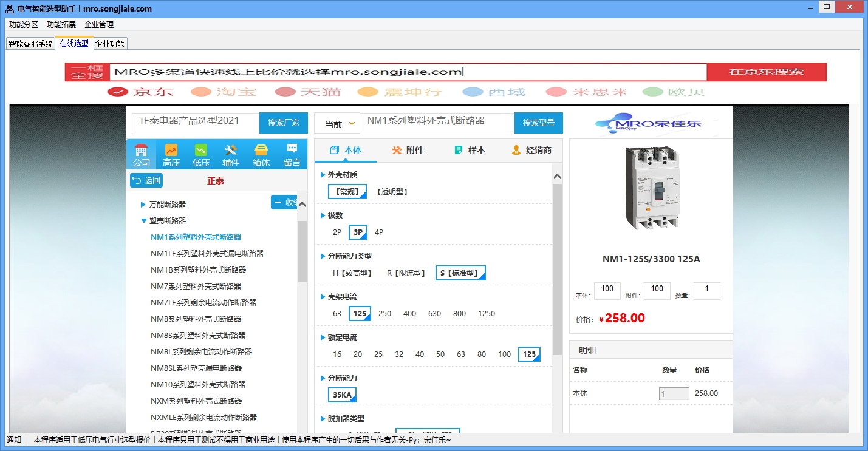Click the 搜索厂家 button

click(x=284, y=123)
